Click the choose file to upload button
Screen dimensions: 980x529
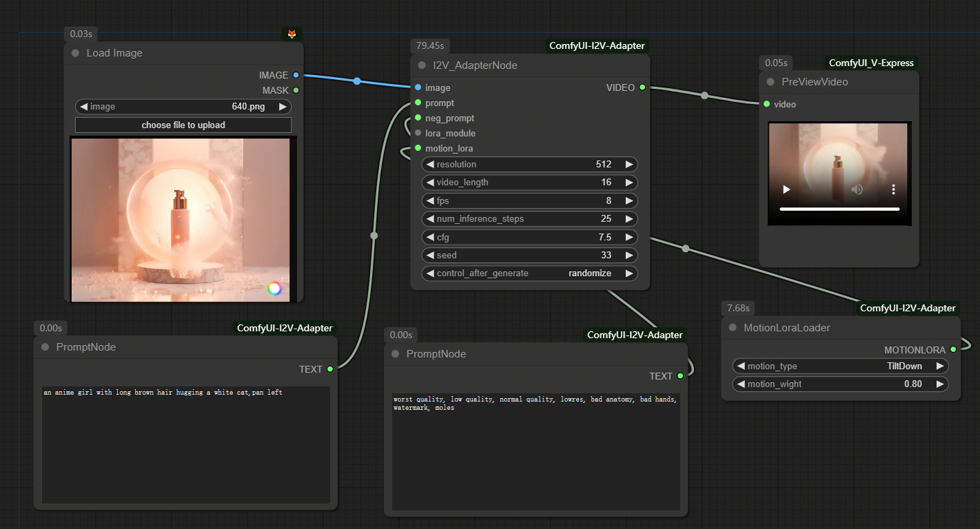[183, 125]
